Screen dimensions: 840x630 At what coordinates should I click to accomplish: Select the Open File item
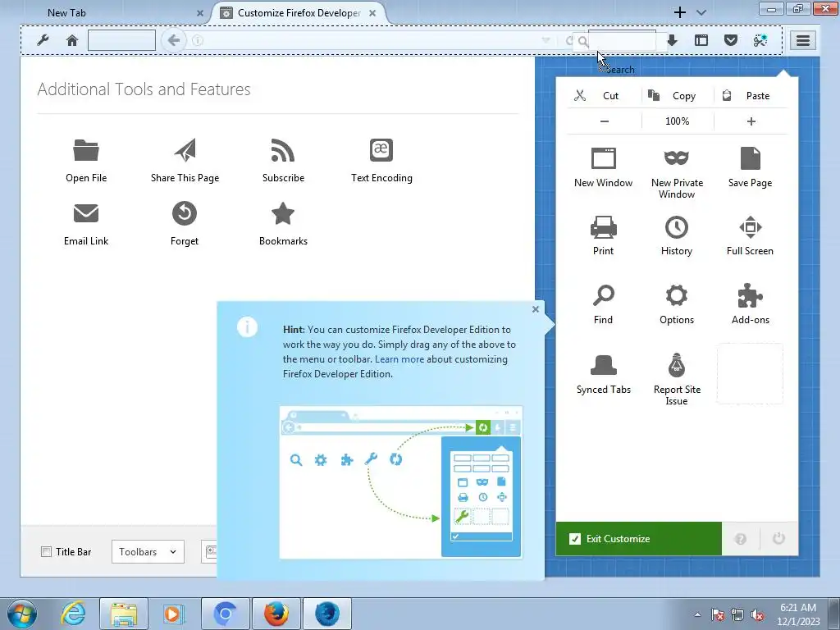click(x=85, y=161)
